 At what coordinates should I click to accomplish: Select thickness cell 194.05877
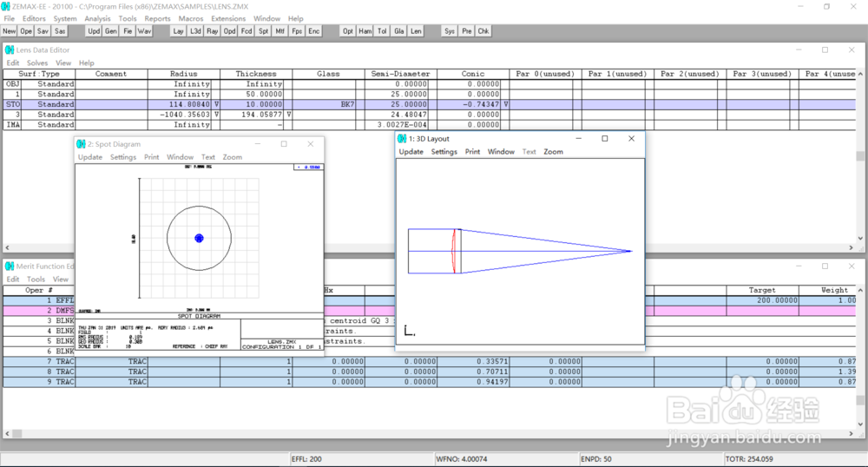coord(253,115)
